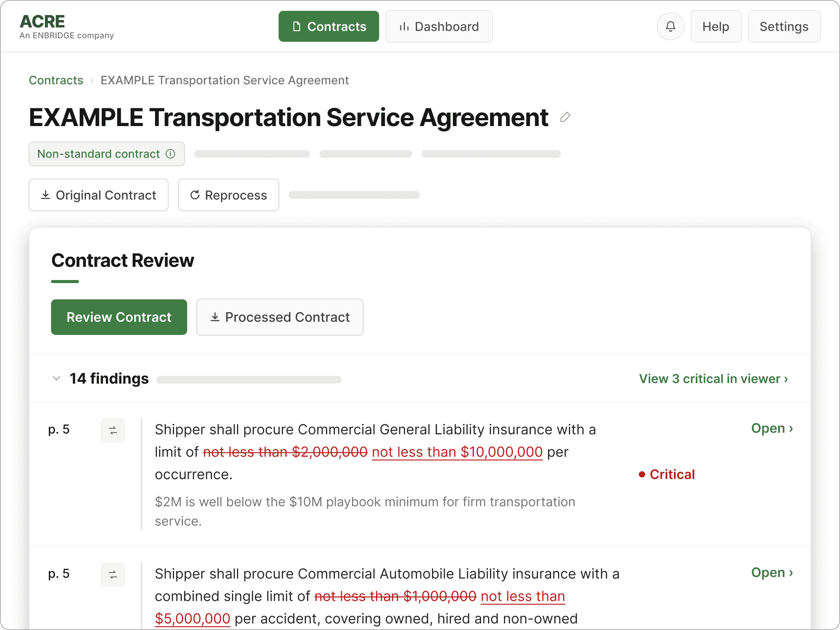
Task: Click the struck-through $1,000,000 text
Action: coord(395,596)
